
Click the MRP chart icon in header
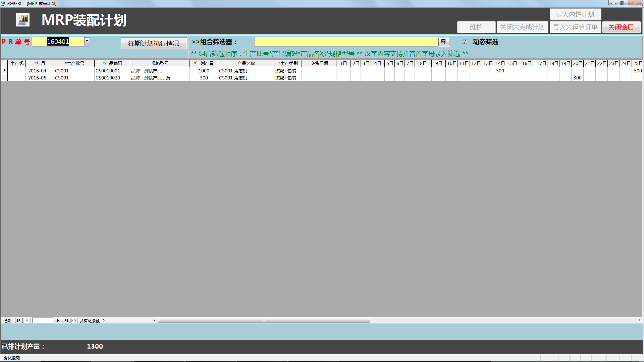[23, 20]
